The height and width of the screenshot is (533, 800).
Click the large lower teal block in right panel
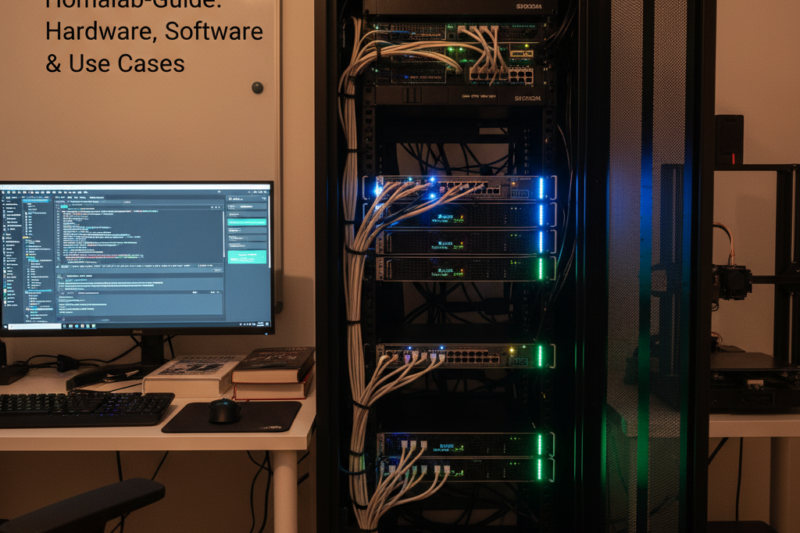[248, 257]
